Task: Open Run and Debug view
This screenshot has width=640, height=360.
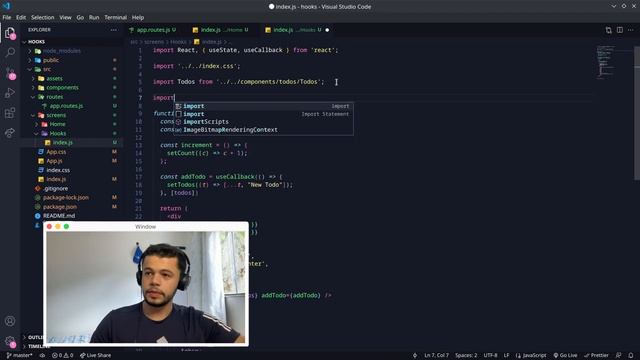Action: click(10, 93)
